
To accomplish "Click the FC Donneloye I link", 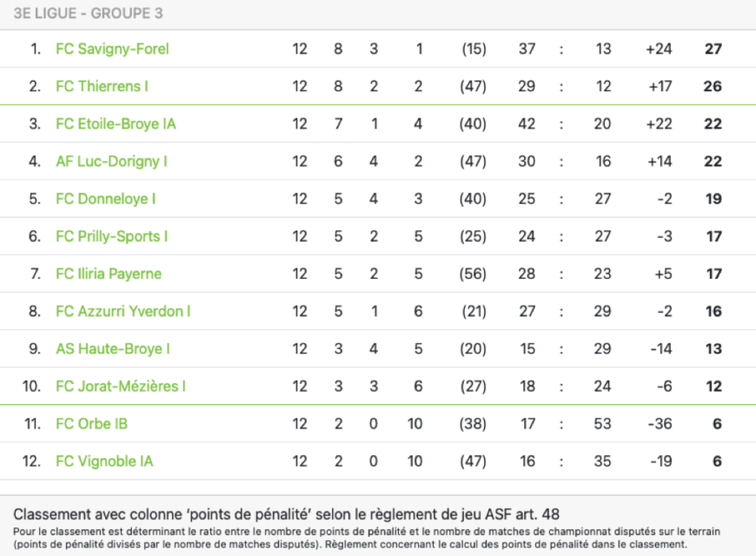I will tap(106, 199).
